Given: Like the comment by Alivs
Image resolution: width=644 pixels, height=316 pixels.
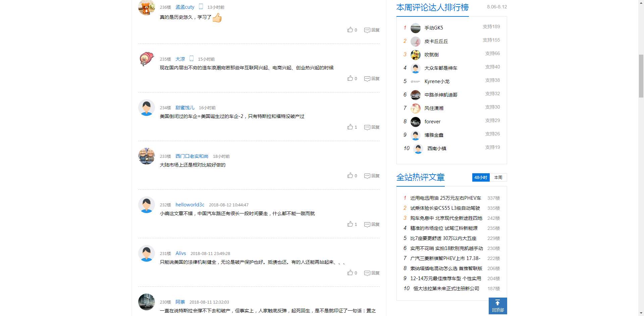Looking at the screenshot, I should click(x=350, y=273).
